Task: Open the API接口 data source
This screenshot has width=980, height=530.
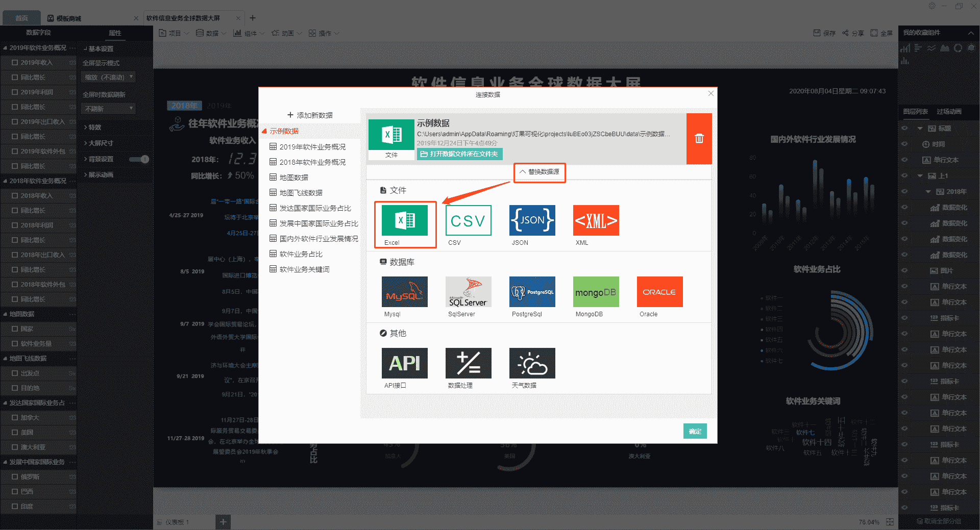Action: click(x=405, y=363)
